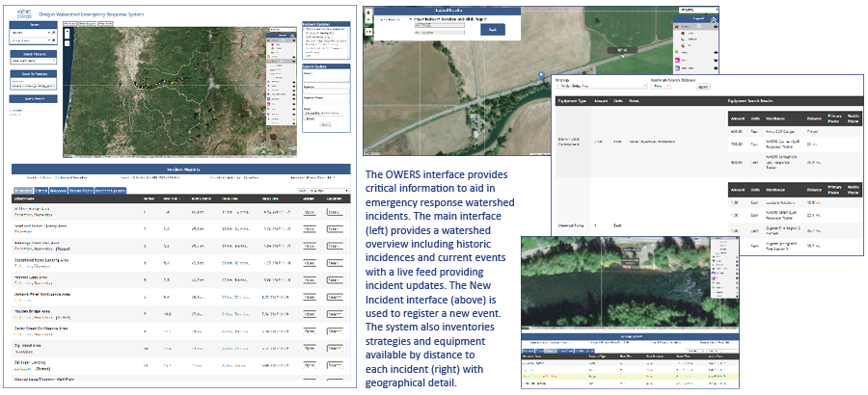Image resolution: width=868 pixels, height=395 pixels.
Task: Open basemap dropdown on New Incident map
Action: (698, 10)
